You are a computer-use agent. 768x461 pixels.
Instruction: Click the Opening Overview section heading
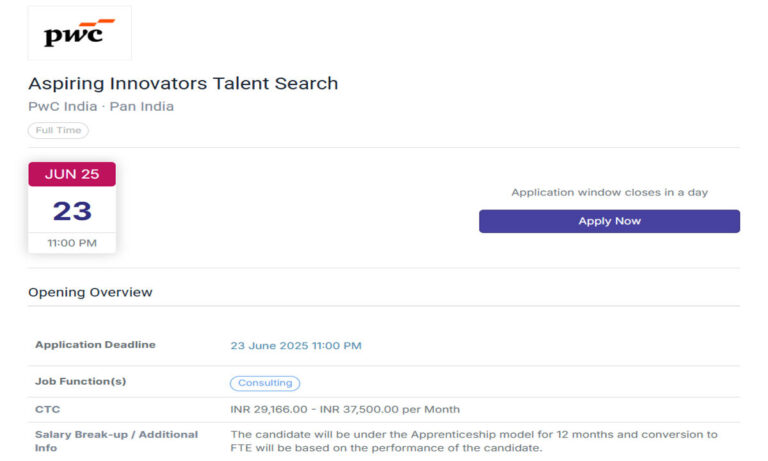coord(90,292)
